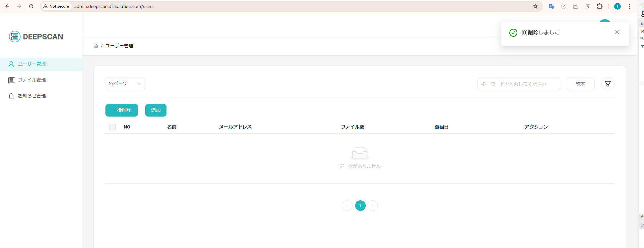Open ファイル管理 in the sidebar

coord(32,80)
